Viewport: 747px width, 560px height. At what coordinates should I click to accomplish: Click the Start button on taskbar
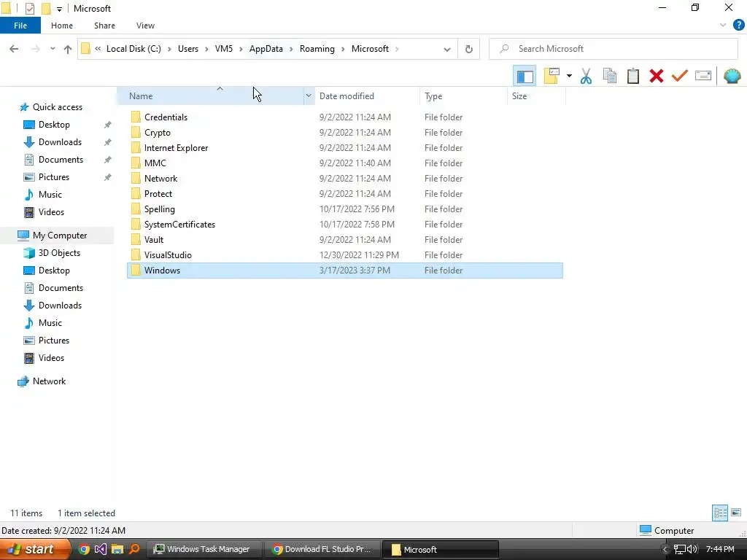[35, 549]
